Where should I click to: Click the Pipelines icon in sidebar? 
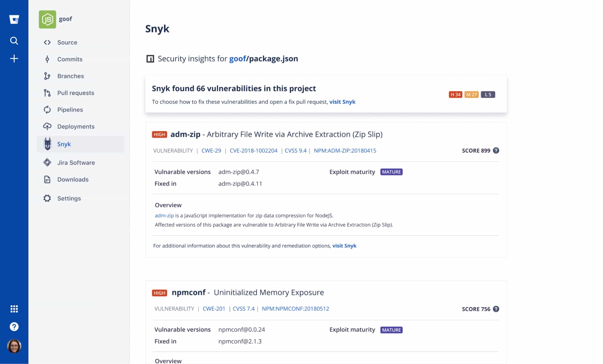tap(47, 109)
